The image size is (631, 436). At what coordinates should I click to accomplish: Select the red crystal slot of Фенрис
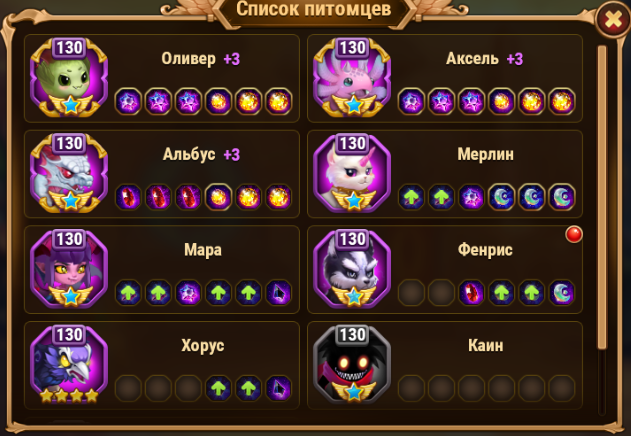[x=472, y=293]
